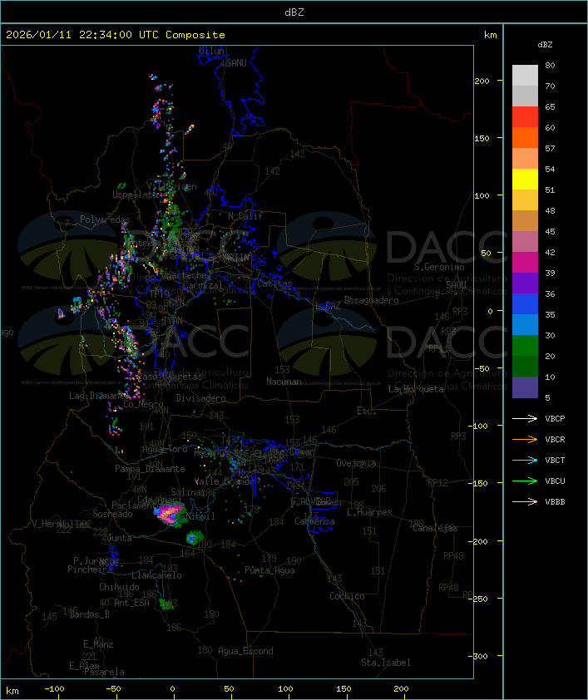Click the pink VBBB arrow icon

tap(525, 502)
